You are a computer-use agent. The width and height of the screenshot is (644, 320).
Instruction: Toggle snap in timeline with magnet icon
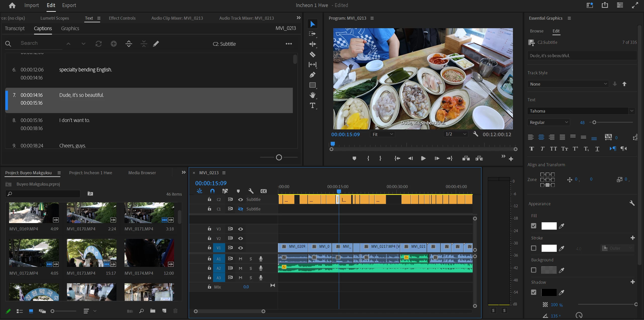[x=212, y=191]
